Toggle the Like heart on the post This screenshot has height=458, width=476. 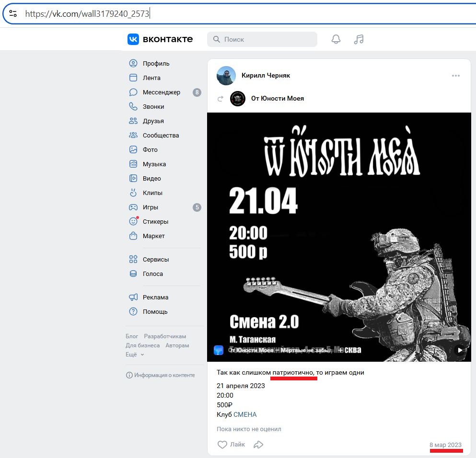[x=222, y=445]
